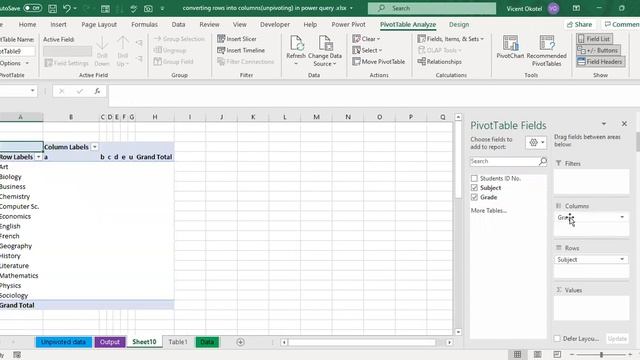Toggle Field Headers display

coord(600,62)
